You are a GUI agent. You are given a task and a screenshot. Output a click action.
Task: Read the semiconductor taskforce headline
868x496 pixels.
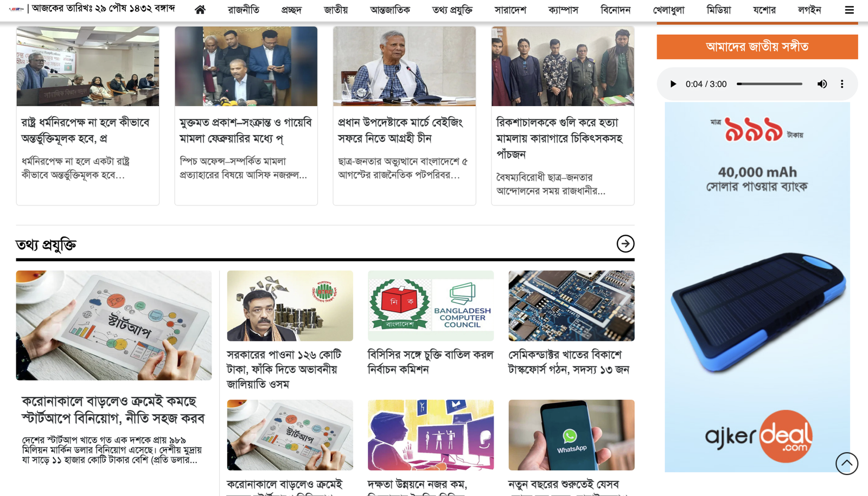(x=569, y=362)
